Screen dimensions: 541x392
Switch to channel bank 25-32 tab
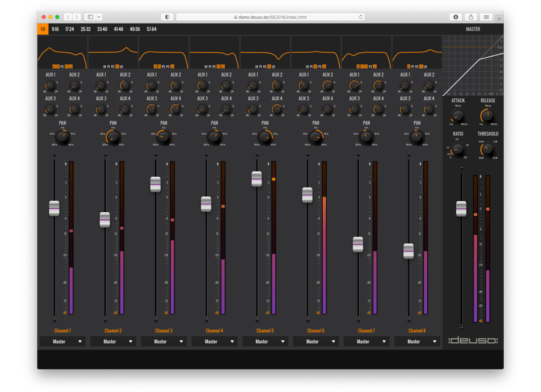[85, 29]
